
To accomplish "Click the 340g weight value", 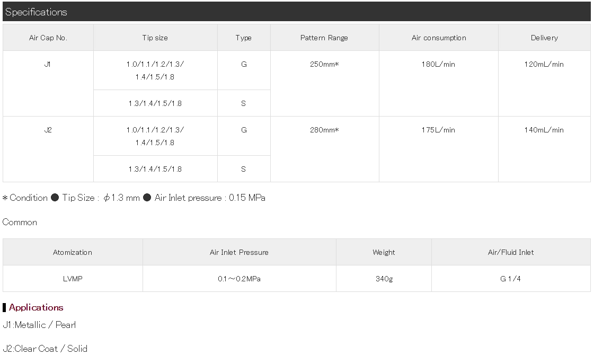I will pyautogui.click(x=384, y=279).
